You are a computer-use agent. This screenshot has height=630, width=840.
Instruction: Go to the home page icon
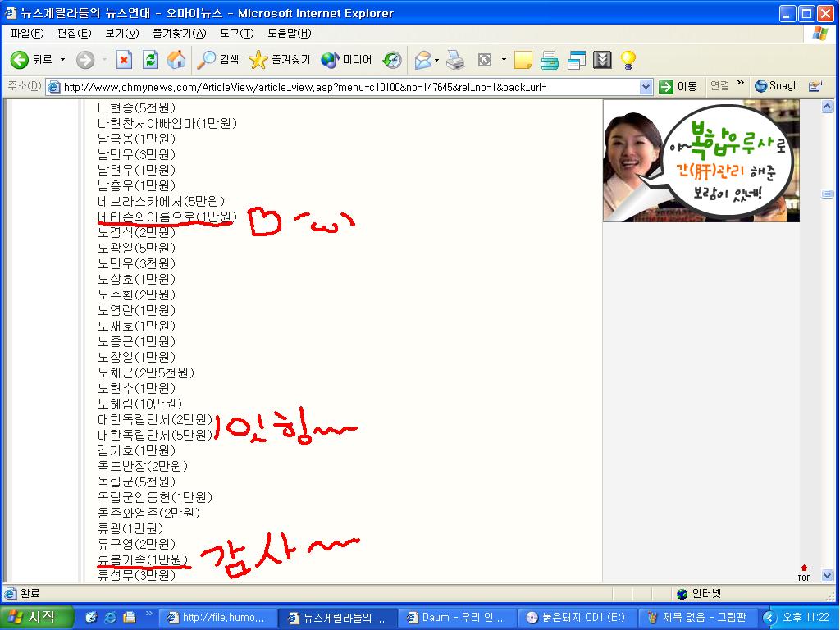pyautogui.click(x=176, y=59)
